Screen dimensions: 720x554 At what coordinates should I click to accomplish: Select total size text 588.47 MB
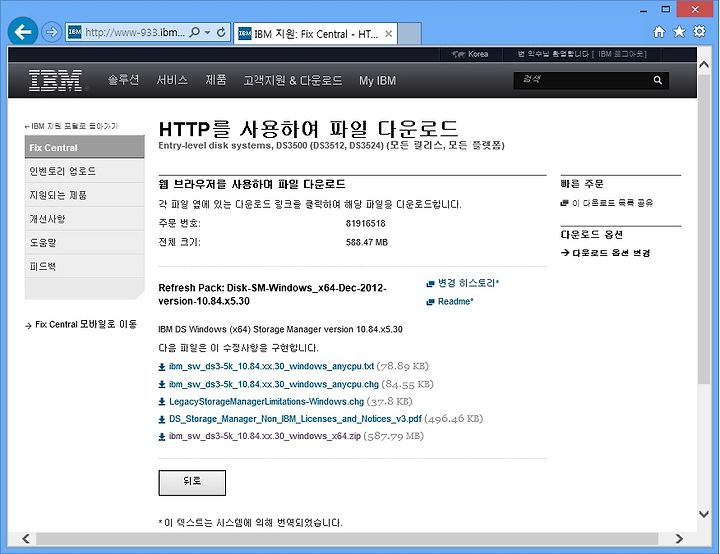367,242
